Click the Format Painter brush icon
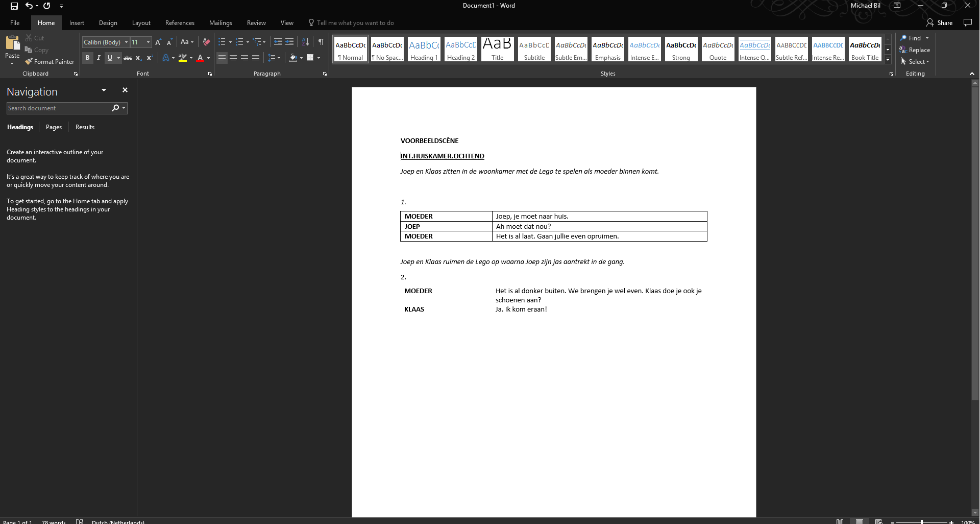This screenshot has height=524, width=980. point(29,62)
